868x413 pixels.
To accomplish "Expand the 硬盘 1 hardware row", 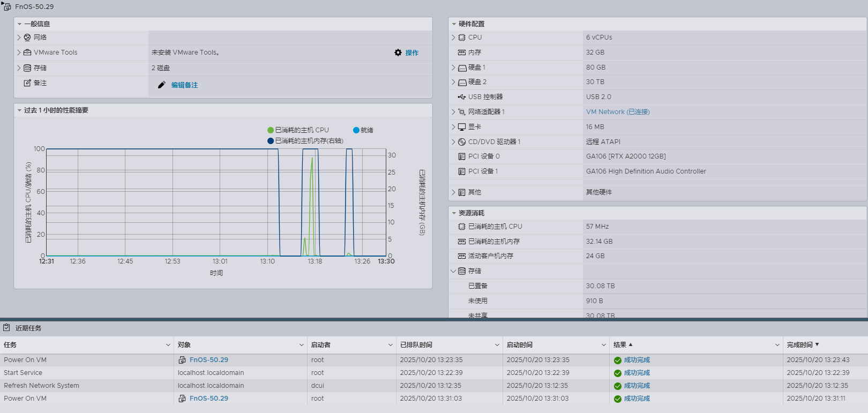I will point(453,67).
